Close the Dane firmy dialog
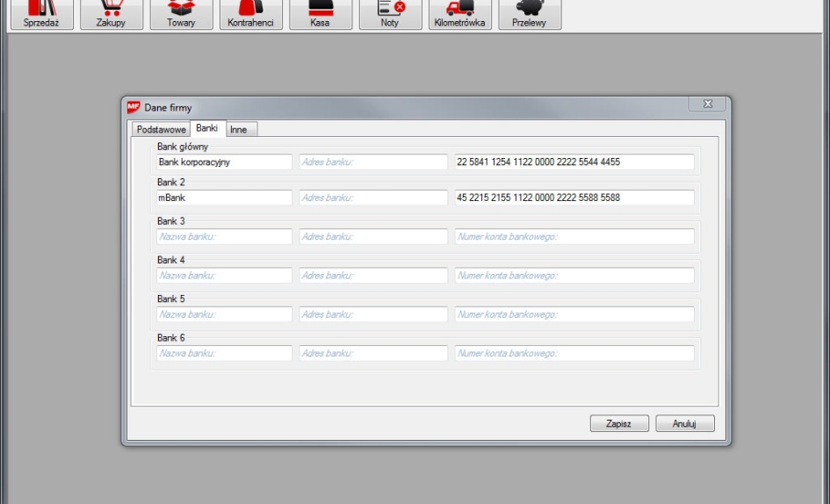The image size is (830, 504). coord(707,105)
